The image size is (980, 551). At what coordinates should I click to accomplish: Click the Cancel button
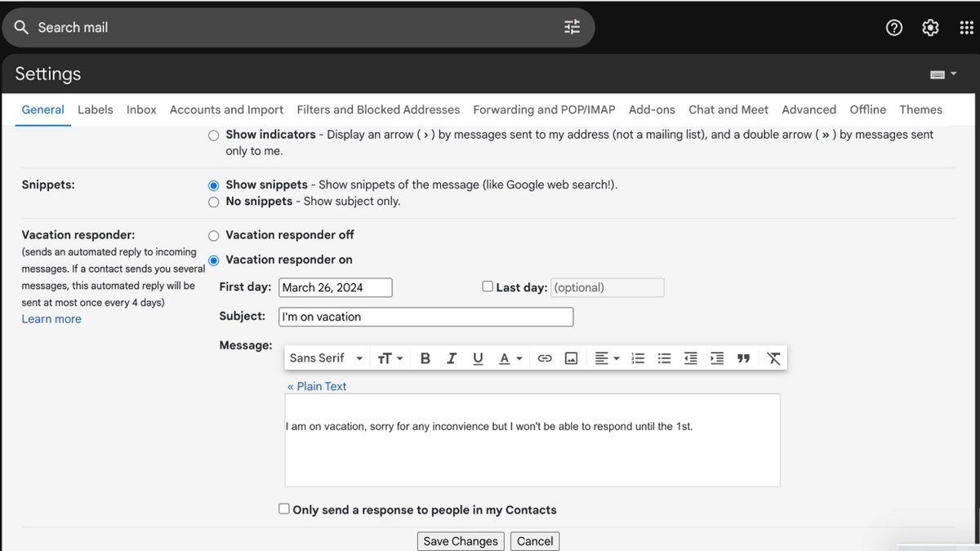point(535,541)
